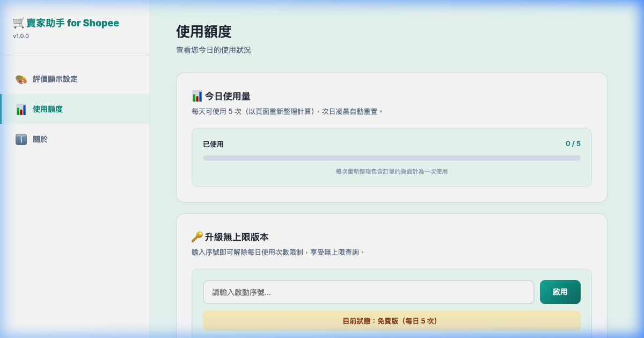Click the key icon in 升級無上限版本 section
The image size is (644, 338).
tap(197, 236)
